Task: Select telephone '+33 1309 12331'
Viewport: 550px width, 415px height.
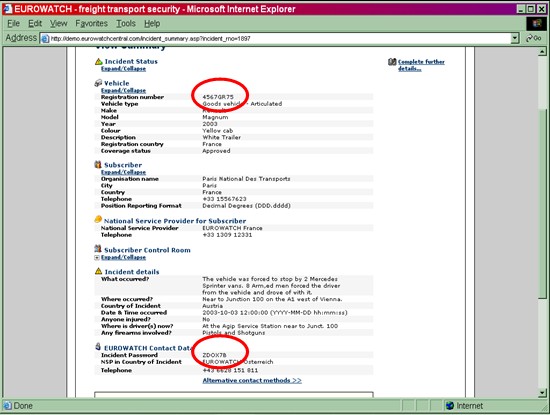Action: [227, 235]
